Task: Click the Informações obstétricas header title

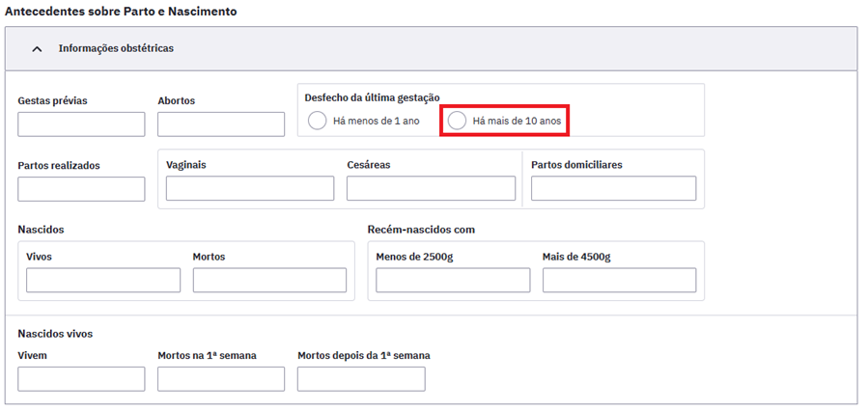Action: coord(116,48)
